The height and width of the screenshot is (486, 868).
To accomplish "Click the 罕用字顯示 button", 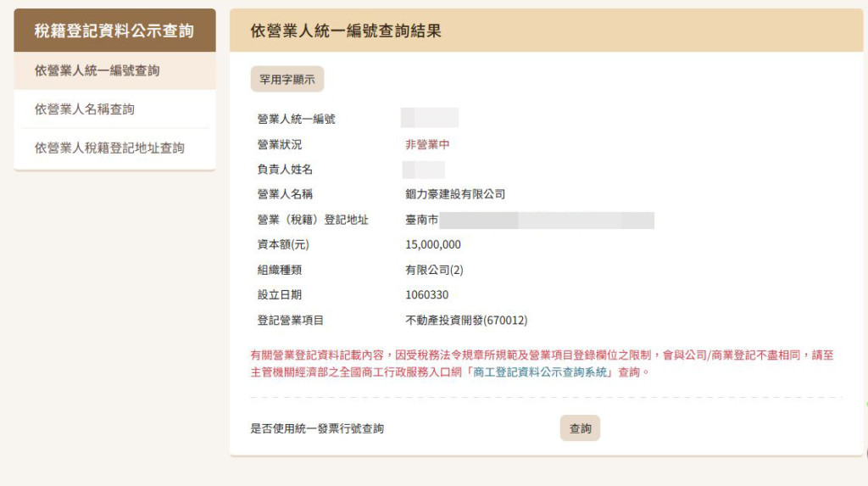I will tap(287, 79).
